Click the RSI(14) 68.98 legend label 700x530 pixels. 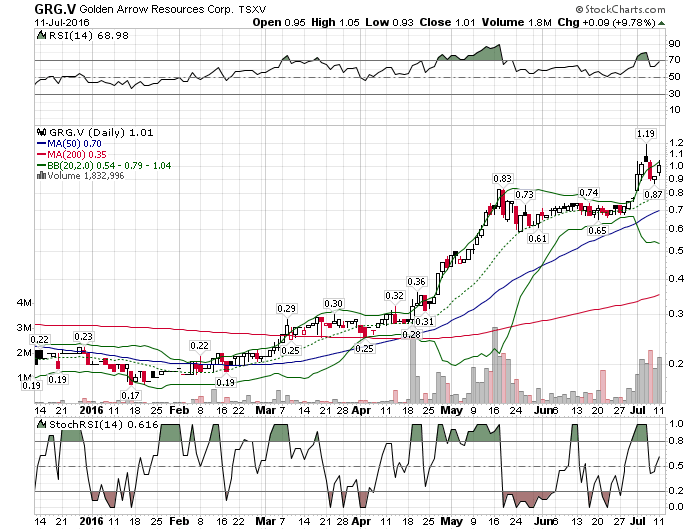coord(88,35)
